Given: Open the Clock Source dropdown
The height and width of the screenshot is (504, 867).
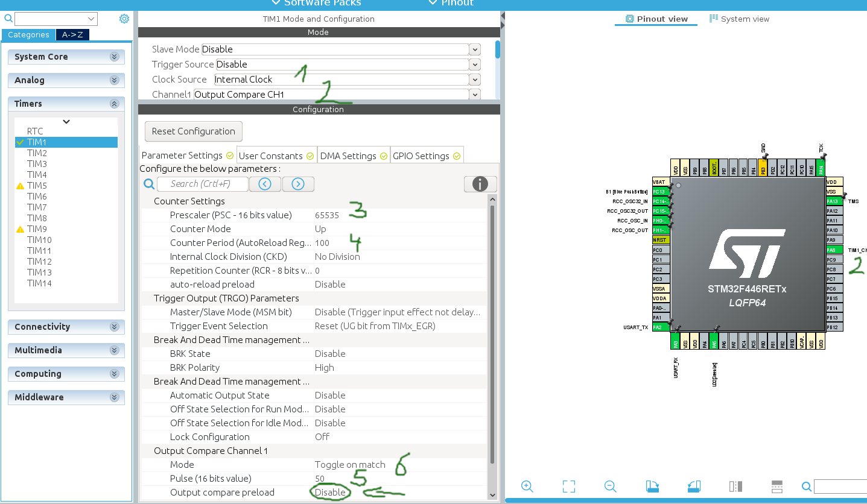Looking at the screenshot, I should click(x=475, y=80).
